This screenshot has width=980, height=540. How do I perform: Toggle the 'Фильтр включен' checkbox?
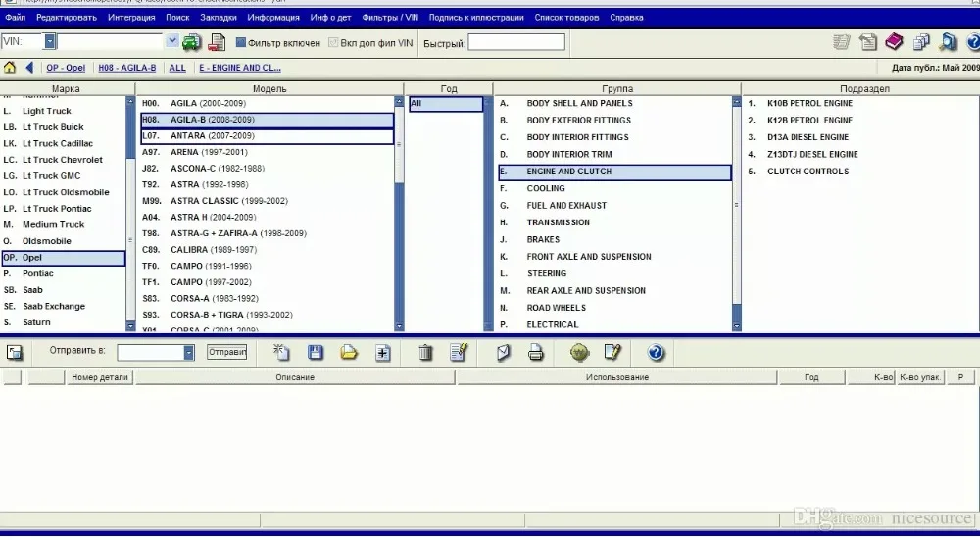tap(241, 42)
